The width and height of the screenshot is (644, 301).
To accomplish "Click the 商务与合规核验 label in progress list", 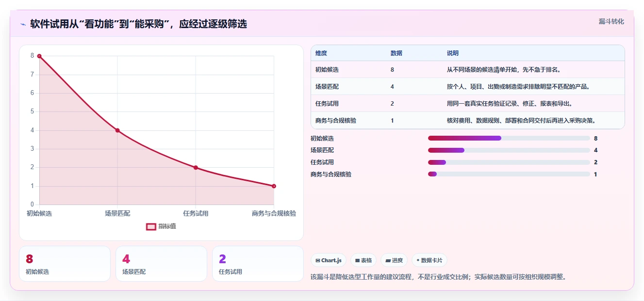I will (x=331, y=174).
